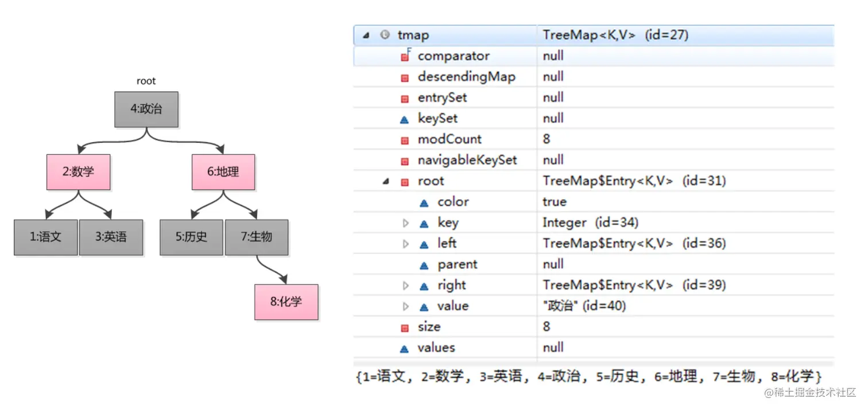Click the right value TreeMap$Entry (id=39)
This screenshot has height=410, width=868.
pos(634,285)
